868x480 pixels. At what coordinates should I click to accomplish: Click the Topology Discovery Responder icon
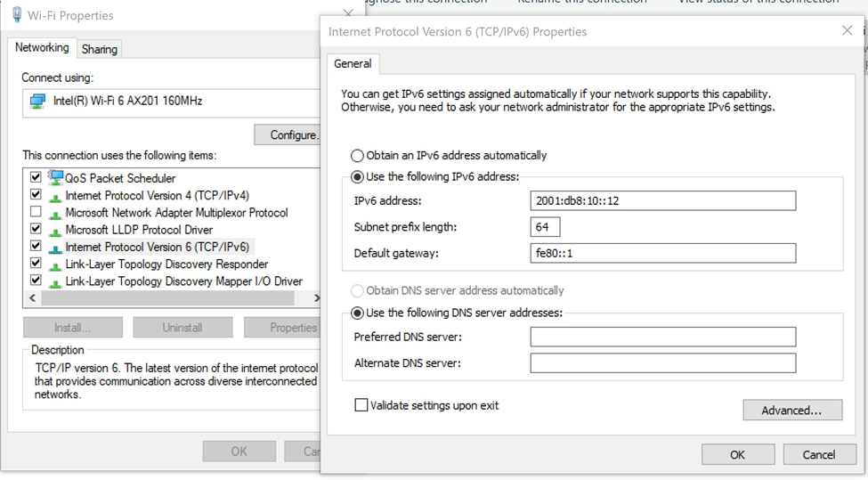click(x=55, y=265)
